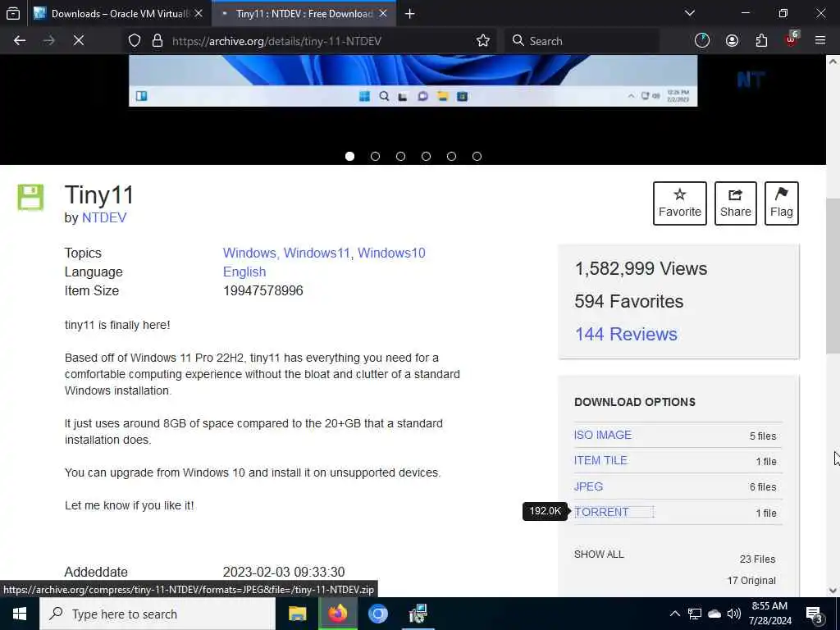
Task: Open a new browser tab
Action: click(410, 14)
